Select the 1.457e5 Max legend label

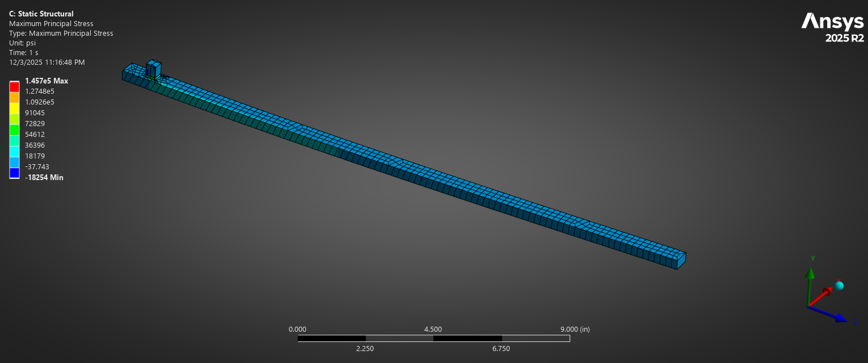tap(46, 81)
